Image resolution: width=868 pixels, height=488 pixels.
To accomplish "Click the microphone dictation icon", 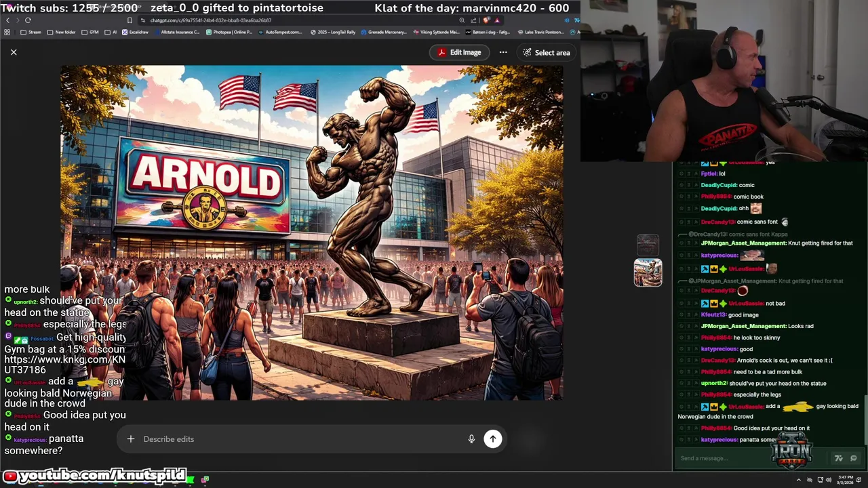I will coord(471,439).
